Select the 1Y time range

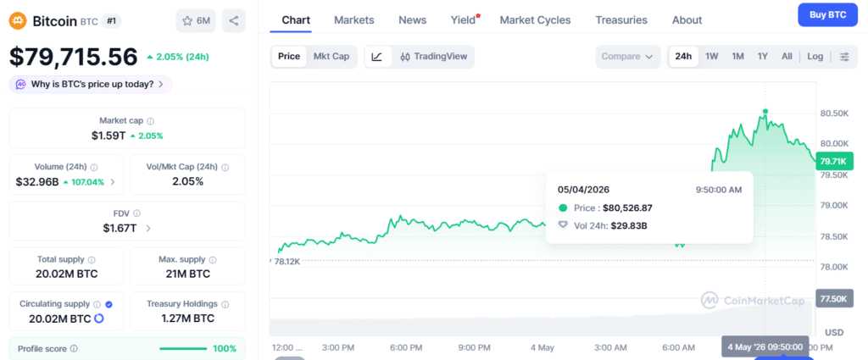point(763,57)
